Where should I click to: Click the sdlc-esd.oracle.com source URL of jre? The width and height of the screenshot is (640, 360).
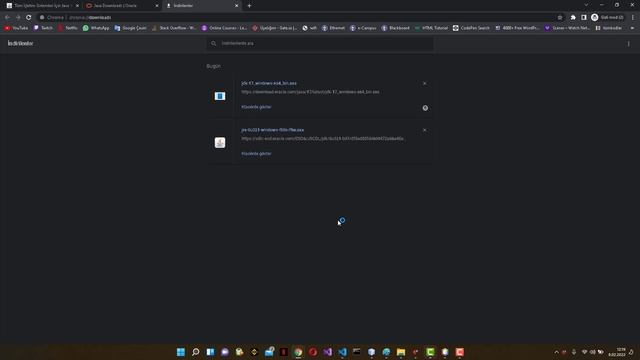tap(322, 139)
